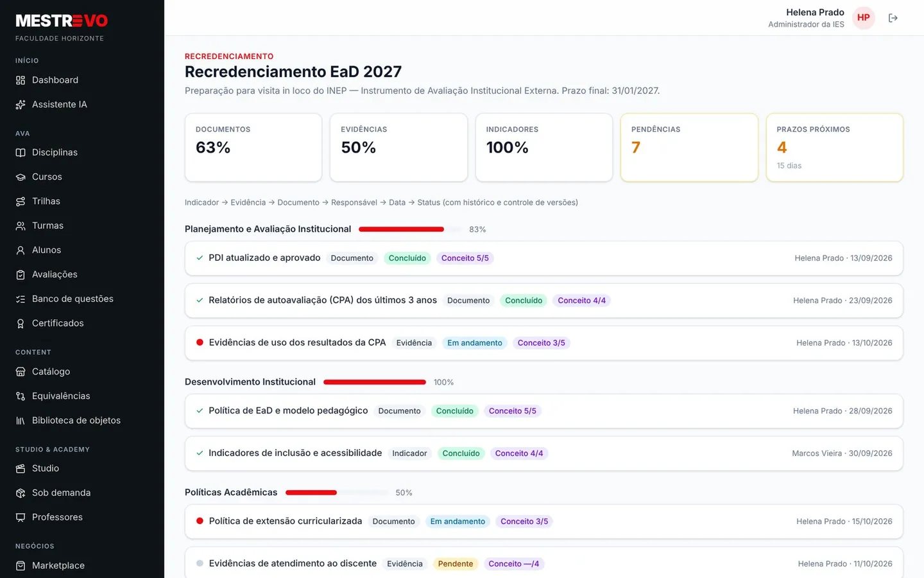924x578 pixels.
Task: Click the logout icon in header
Action: tap(893, 18)
